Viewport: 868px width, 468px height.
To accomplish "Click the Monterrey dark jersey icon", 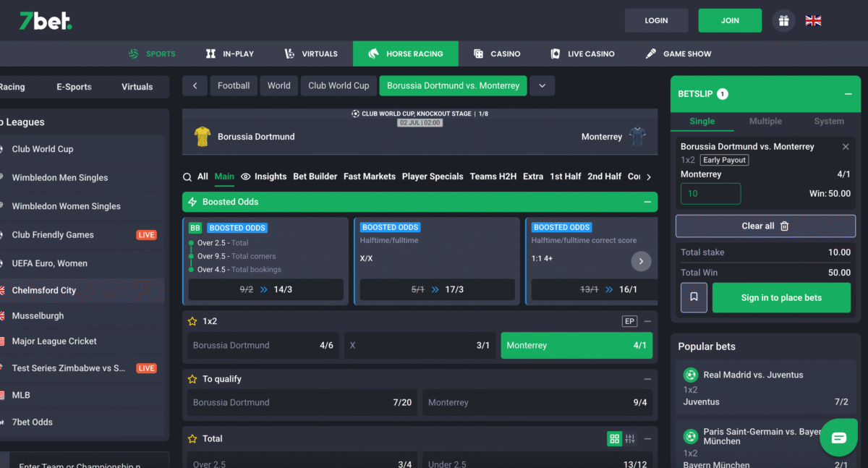I will point(637,136).
